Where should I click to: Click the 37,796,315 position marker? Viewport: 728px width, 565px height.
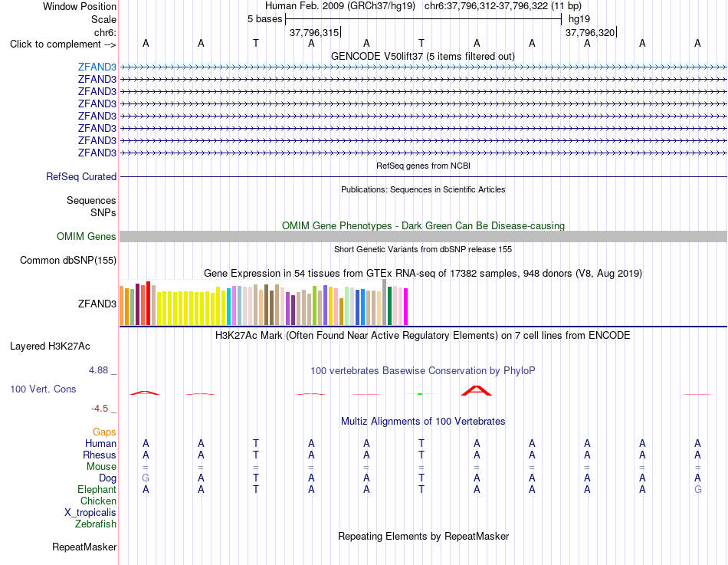[x=314, y=32]
